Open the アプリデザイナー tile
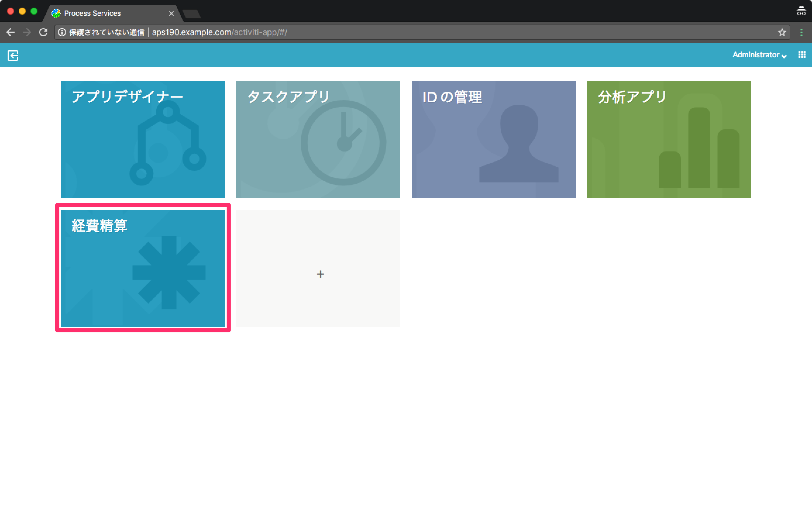812x513 pixels. click(143, 140)
